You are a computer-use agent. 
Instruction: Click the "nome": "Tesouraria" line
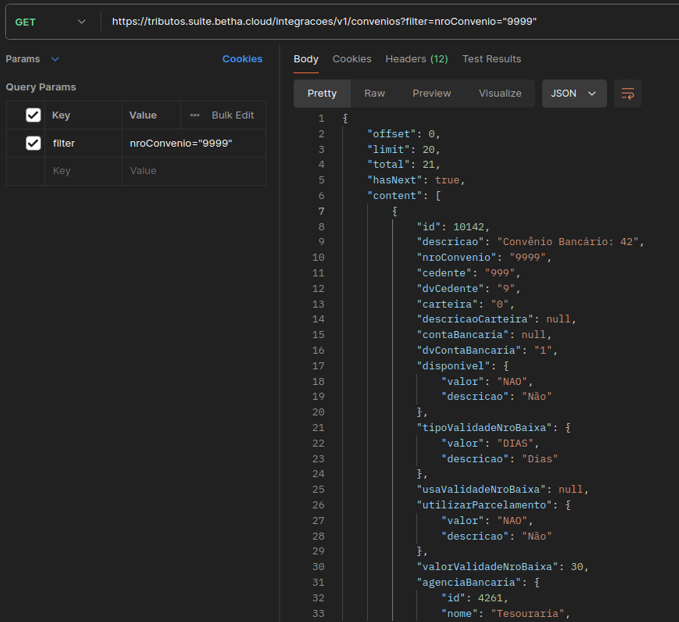506,613
